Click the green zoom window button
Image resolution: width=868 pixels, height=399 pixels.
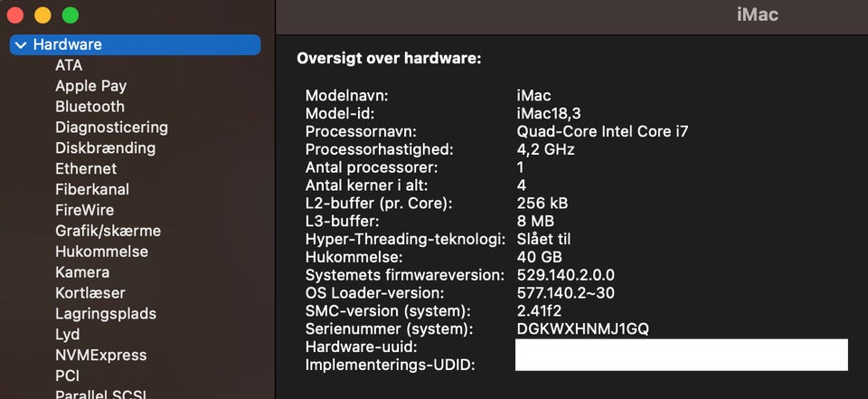[70, 15]
